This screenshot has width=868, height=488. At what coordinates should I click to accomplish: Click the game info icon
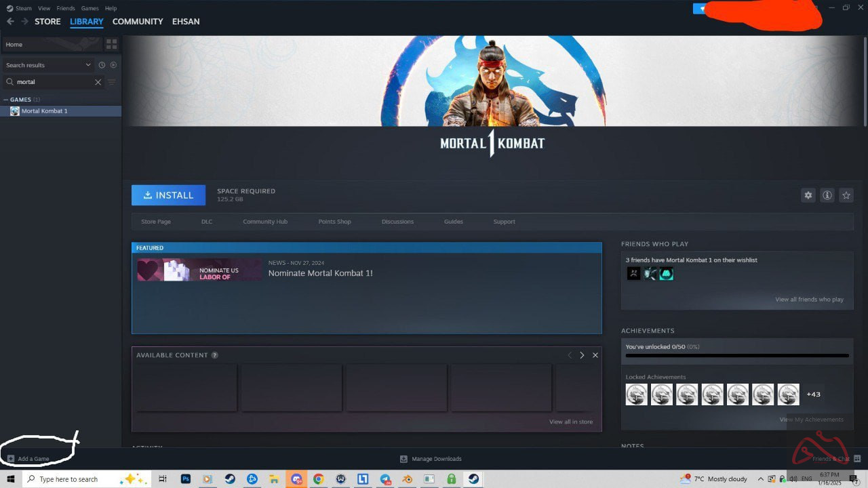(x=827, y=195)
